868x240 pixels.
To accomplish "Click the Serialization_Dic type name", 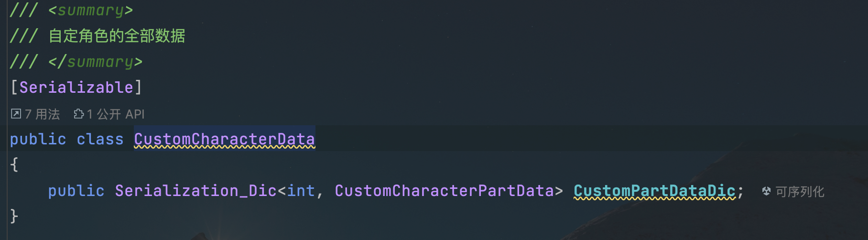I will click(x=196, y=190).
